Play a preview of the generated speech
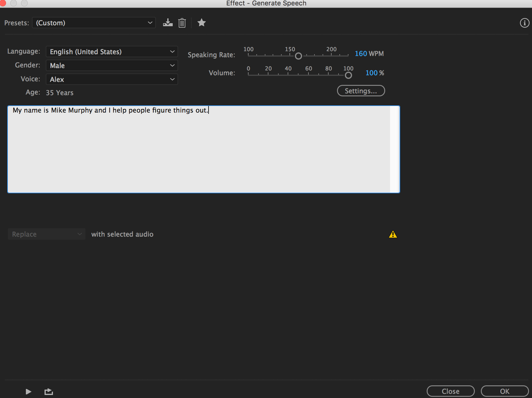 tap(28, 391)
